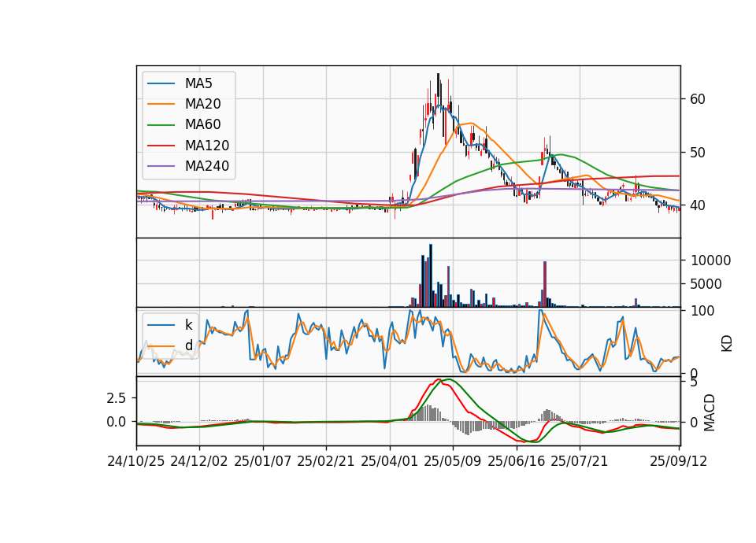Click the KD vertical axis title

tap(727, 344)
